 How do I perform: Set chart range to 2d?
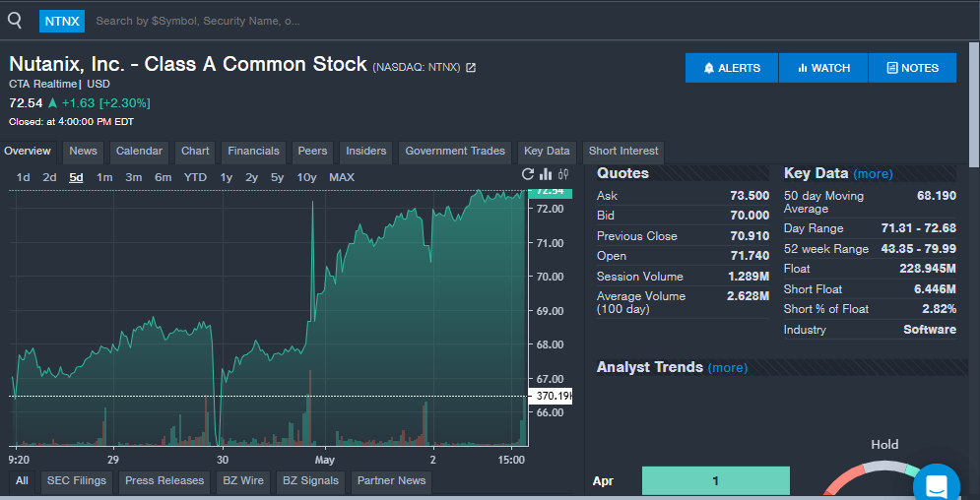tap(49, 177)
